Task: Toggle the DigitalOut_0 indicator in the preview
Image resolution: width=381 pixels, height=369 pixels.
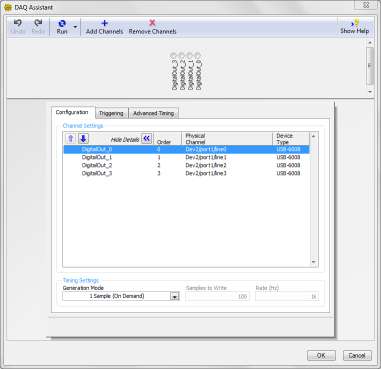Action: (x=198, y=55)
